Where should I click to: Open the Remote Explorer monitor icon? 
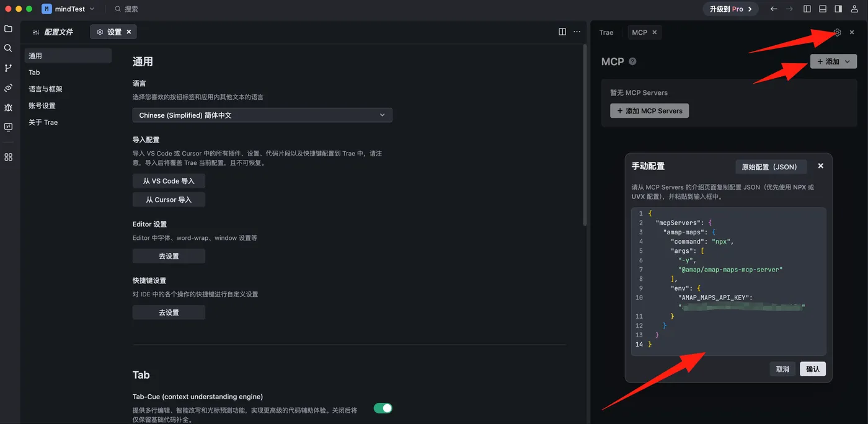pos(8,127)
